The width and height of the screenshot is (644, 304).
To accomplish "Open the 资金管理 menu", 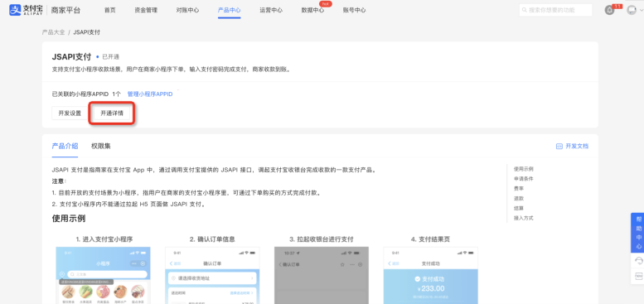I will coord(146,10).
